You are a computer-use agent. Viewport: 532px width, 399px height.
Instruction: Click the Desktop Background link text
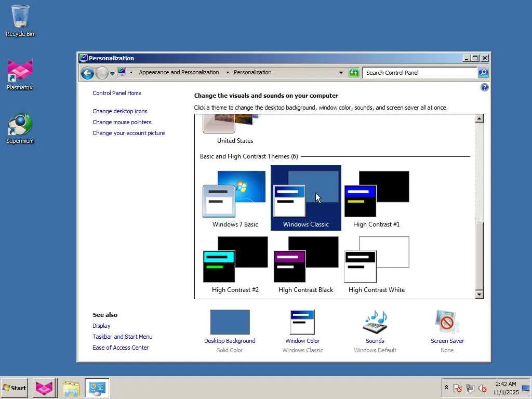click(x=230, y=341)
